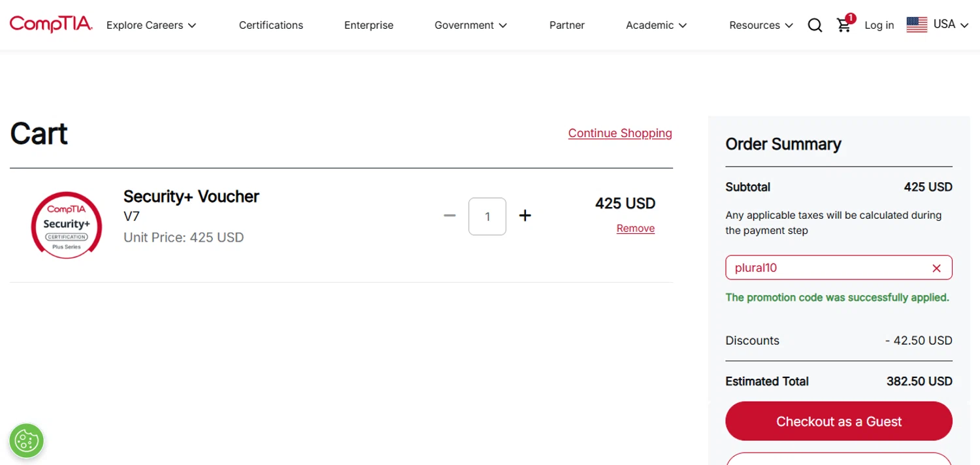Open cookie preferences icon

point(26,440)
